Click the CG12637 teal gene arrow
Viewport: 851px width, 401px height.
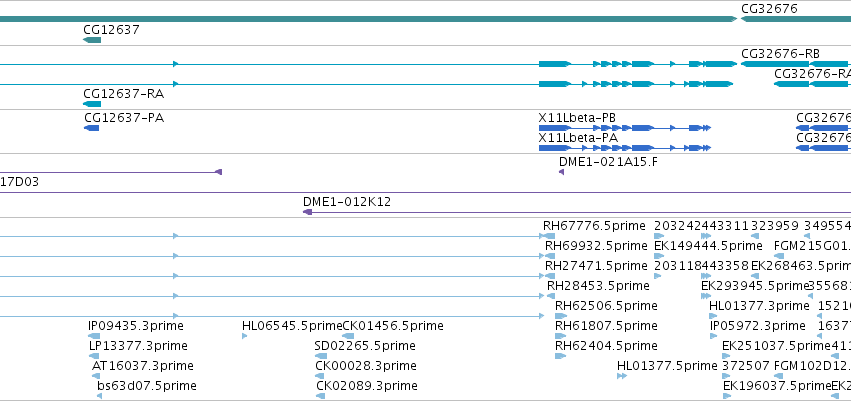pyautogui.click(x=92, y=40)
